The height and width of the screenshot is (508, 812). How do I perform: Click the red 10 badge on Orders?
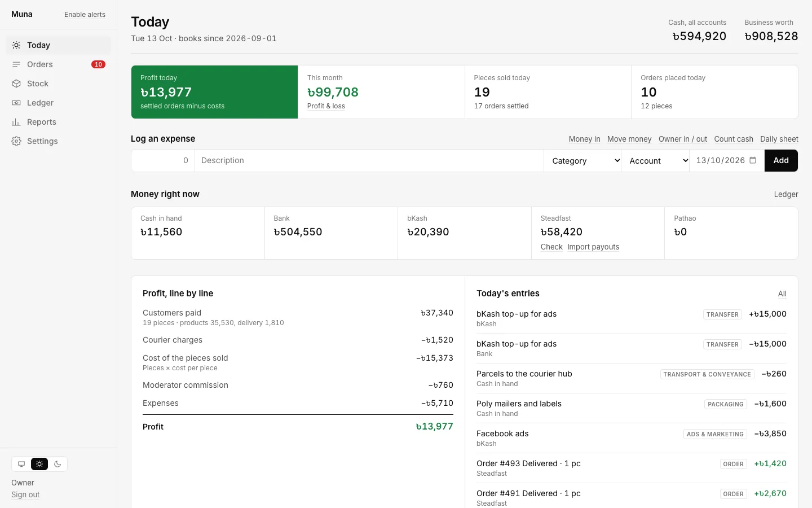coord(98,64)
